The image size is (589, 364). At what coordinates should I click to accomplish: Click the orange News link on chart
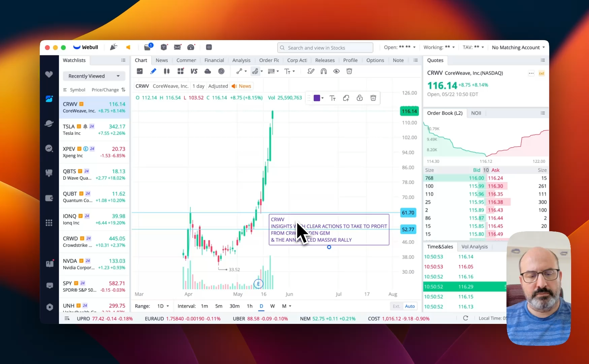click(242, 86)
